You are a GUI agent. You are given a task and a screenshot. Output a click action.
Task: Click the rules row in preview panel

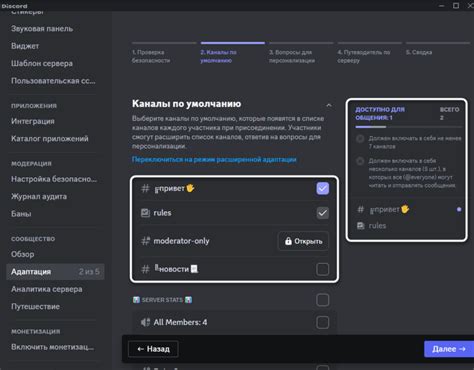[x=408, y=226]
